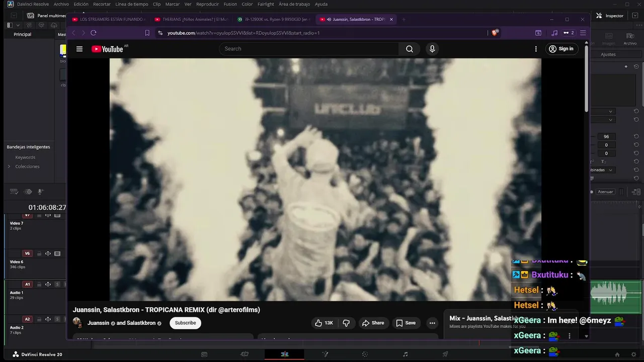
Task: Click the Subscribe button
Action: point(185,323)
